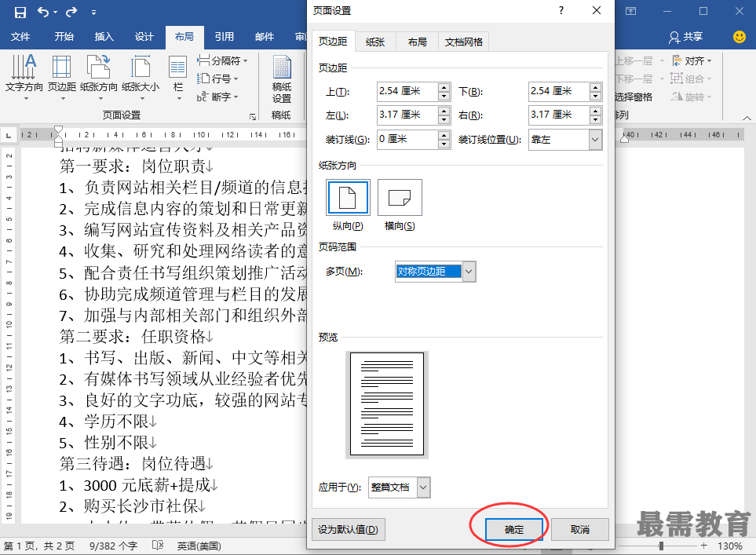Click the proofing check icon in status bar
The image size is (756, 555).
click(x=158, y=546)
